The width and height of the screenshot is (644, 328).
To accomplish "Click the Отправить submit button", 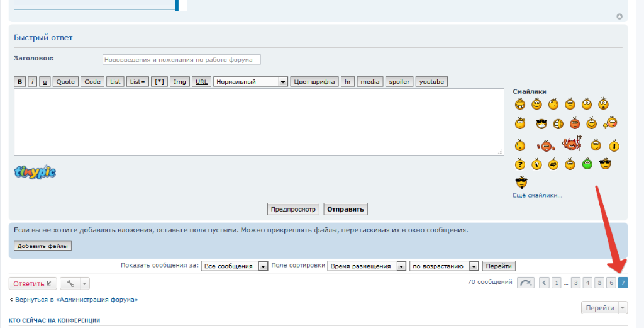I will tap(345, 209).
